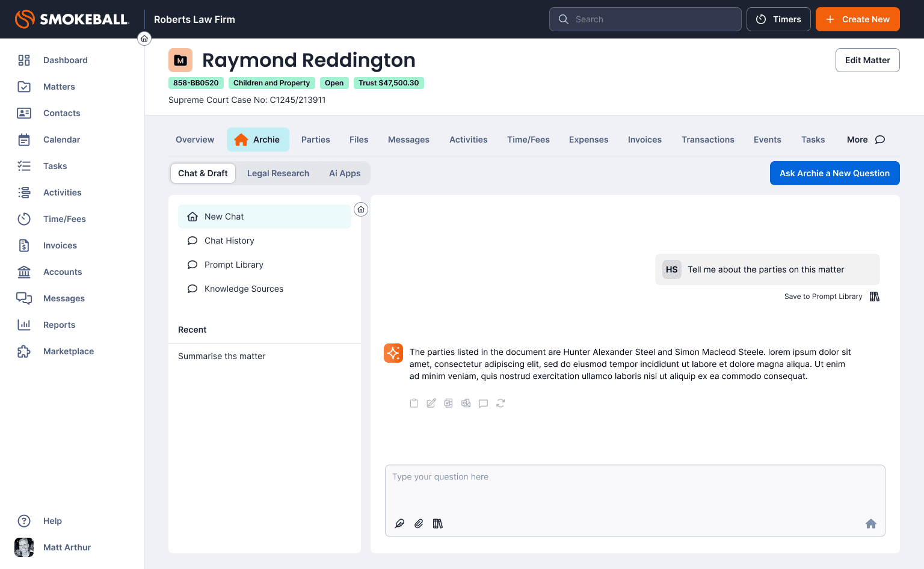924x569 pixels.
Task: Click the Archie sparkle avatar icon
Action: point(393,353)
